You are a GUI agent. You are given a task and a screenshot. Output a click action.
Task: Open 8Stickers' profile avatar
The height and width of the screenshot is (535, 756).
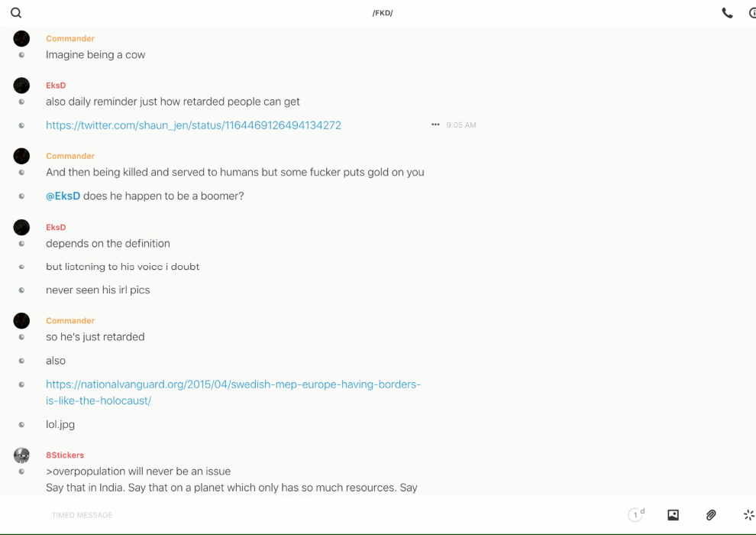pos(21,456)
